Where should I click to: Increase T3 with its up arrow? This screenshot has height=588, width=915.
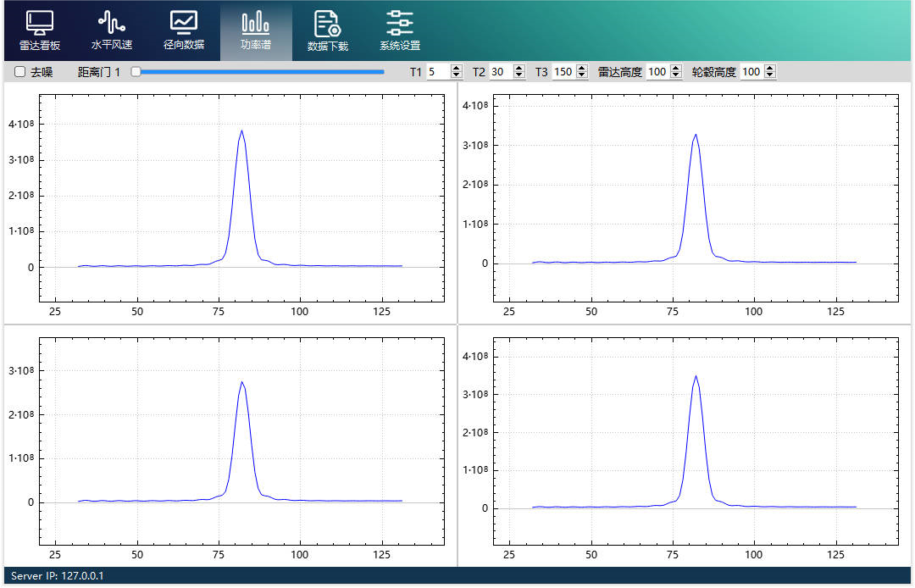(582, 69)
